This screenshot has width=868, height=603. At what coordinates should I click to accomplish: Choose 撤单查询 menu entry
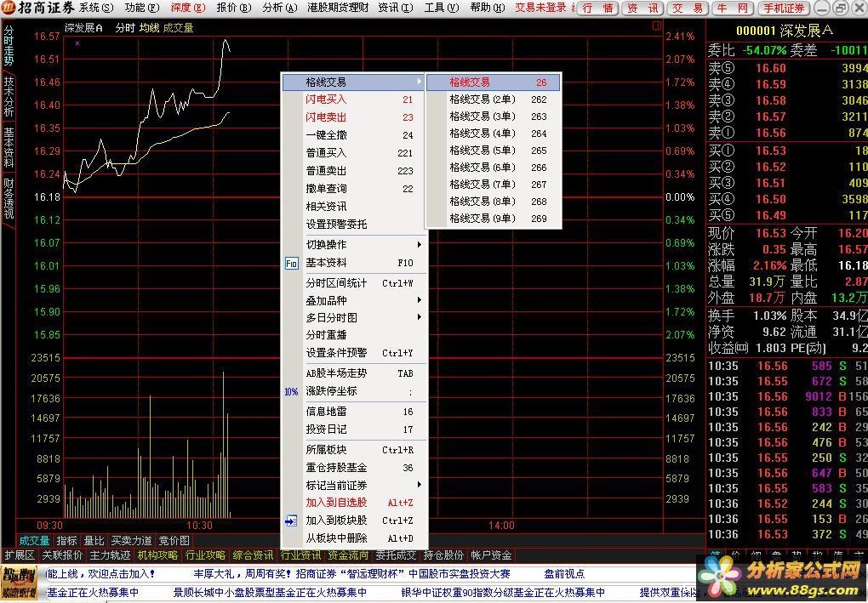(x=355, y=188)
